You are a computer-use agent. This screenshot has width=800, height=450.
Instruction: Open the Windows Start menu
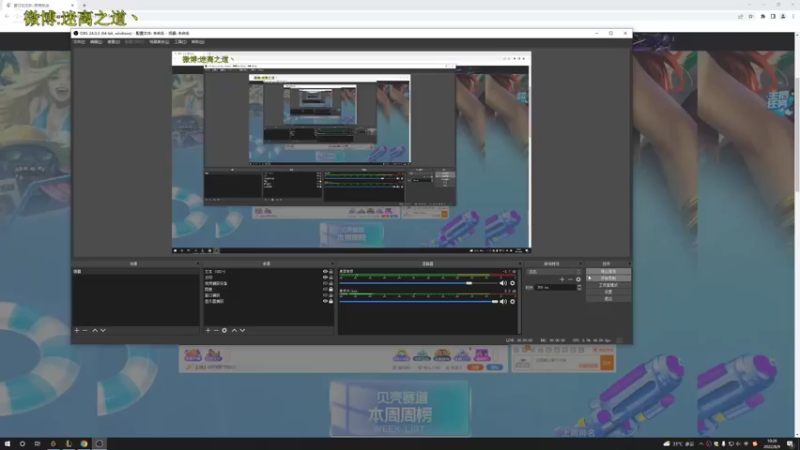tap(7, 444)
